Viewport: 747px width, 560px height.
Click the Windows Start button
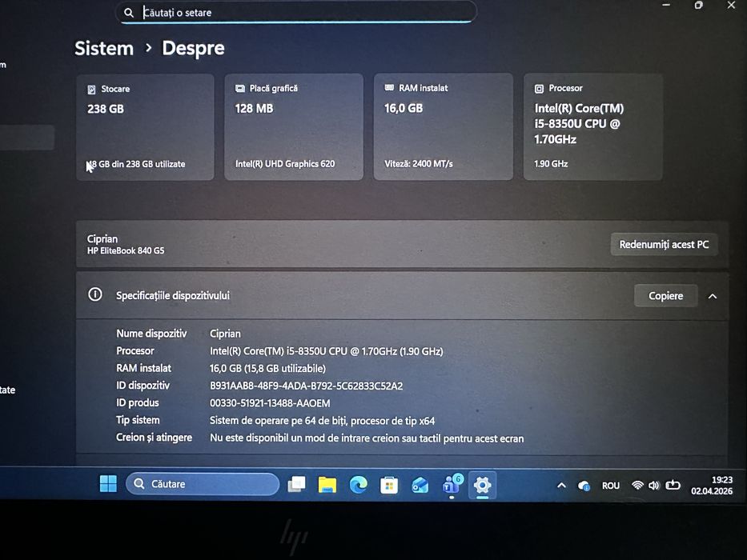(108, 484)
